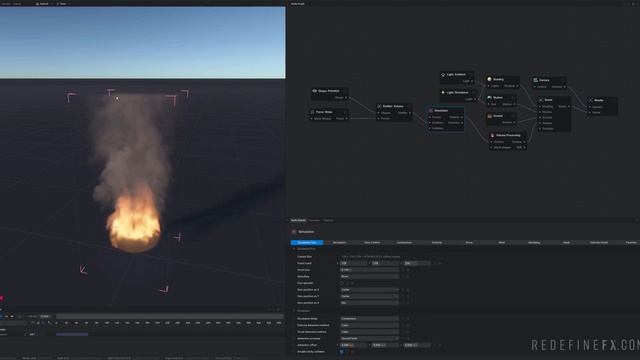The height and width of the screenshot is (360, 640).
Task: Select the Light: Ambient node icon
Action: [443, 75]
